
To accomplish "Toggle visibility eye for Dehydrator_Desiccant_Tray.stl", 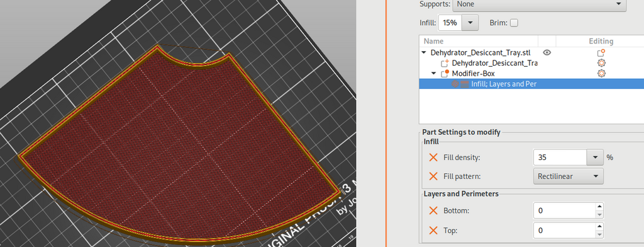I will coord(547,53).
